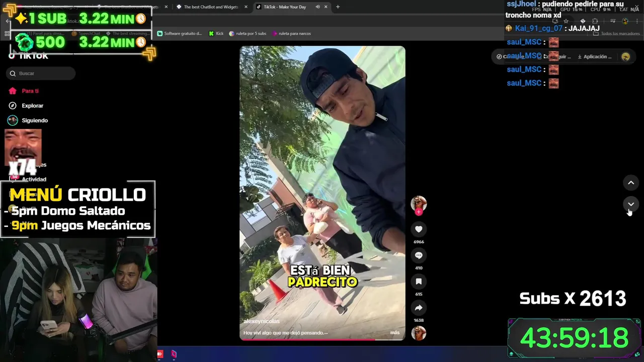Viewport: 644px width, 362px height.
Task: Click the red icon in the taskbar
Action: (160, 354)
